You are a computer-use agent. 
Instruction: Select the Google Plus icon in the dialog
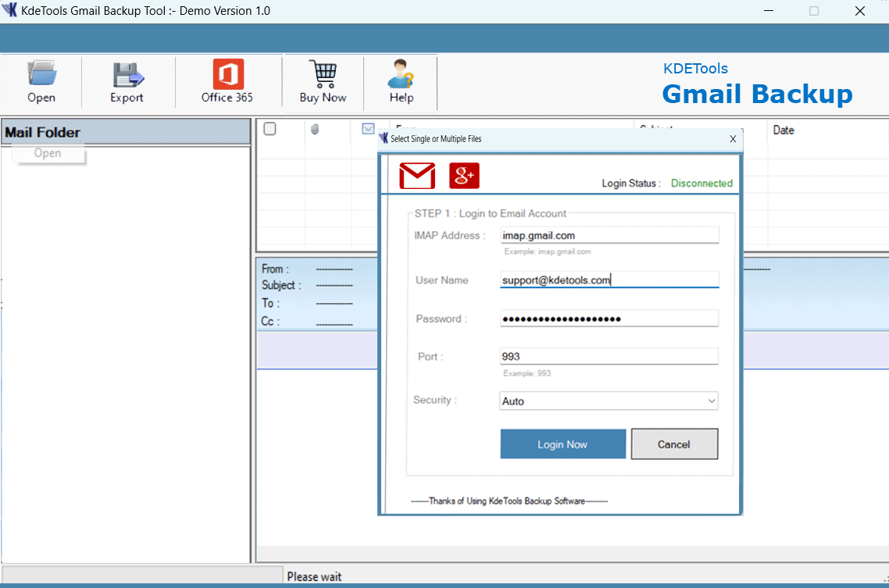click(x=464, y=176)
